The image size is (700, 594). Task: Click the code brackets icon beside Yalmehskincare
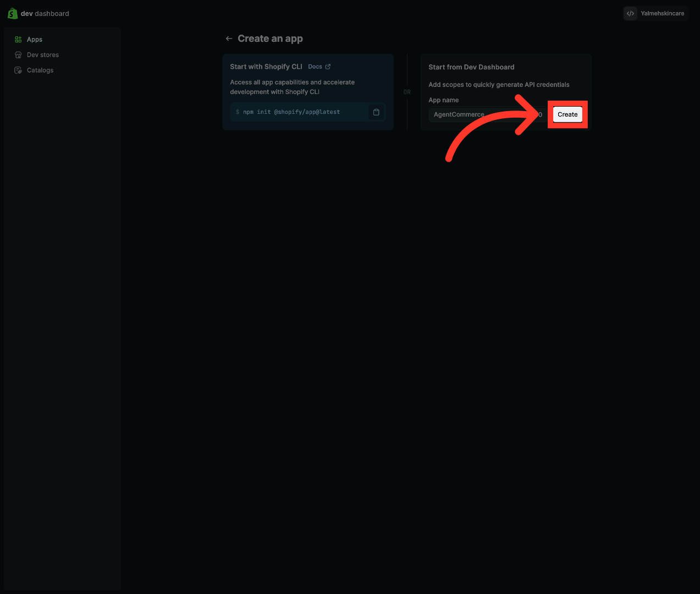point(630,13)
